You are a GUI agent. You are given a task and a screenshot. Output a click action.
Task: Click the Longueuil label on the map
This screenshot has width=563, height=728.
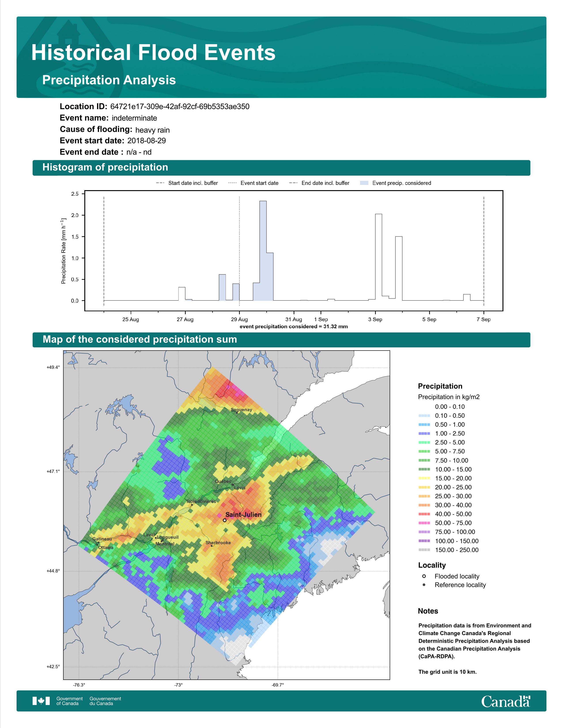tap(168, 537)
